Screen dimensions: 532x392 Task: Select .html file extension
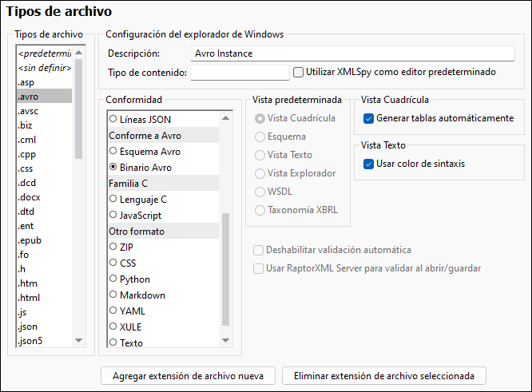[45, 298]
